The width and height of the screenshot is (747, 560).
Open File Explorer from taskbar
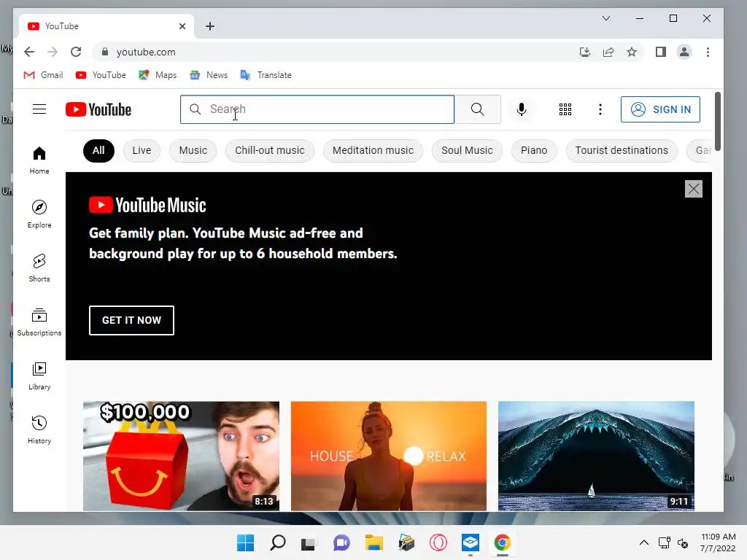coord(374,542)
